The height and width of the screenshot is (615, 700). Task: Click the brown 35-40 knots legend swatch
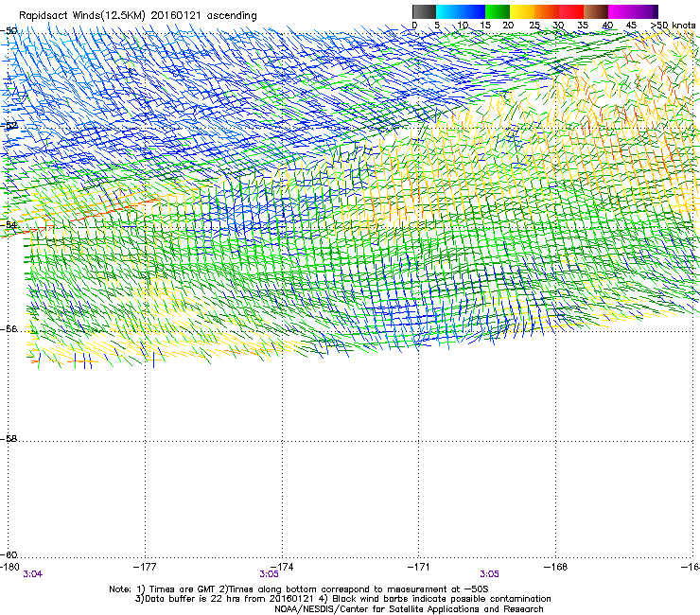pos(596,11)
